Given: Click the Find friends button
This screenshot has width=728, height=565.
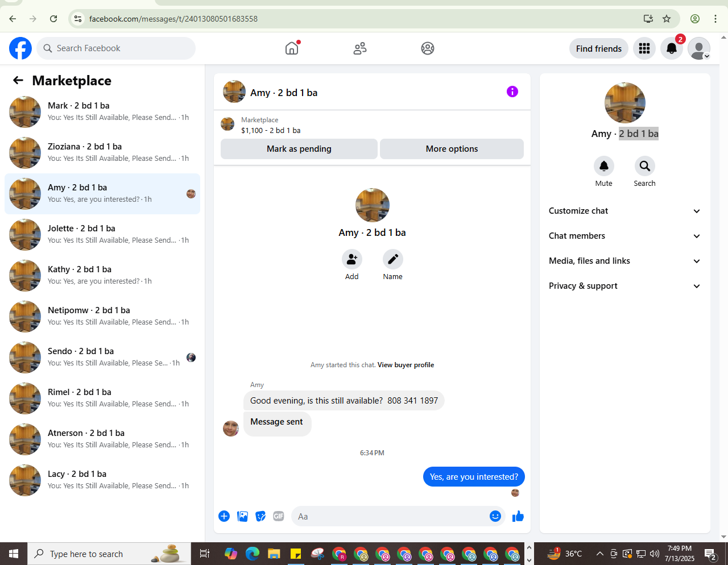Looking at the screenshot, I should coord(599,49).
